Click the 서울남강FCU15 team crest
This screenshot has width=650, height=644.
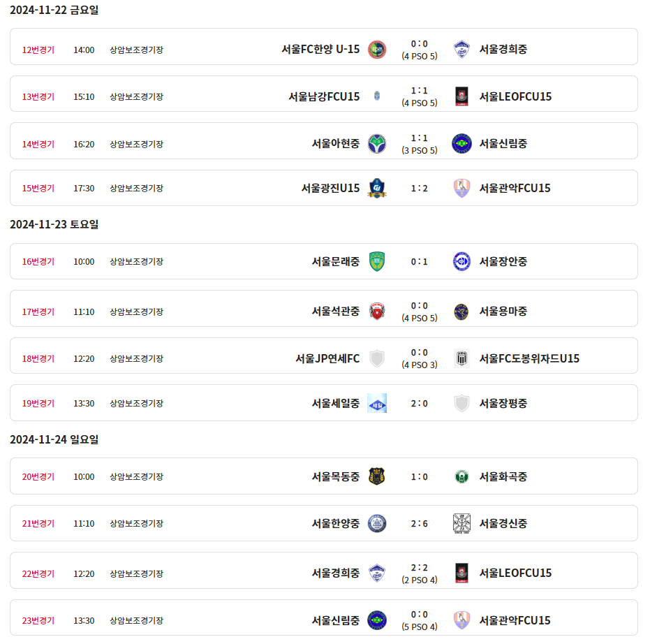pos(377,96)
